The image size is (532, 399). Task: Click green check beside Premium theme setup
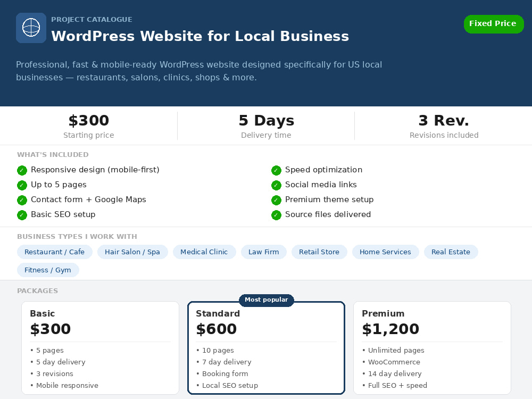click(276, 200)
